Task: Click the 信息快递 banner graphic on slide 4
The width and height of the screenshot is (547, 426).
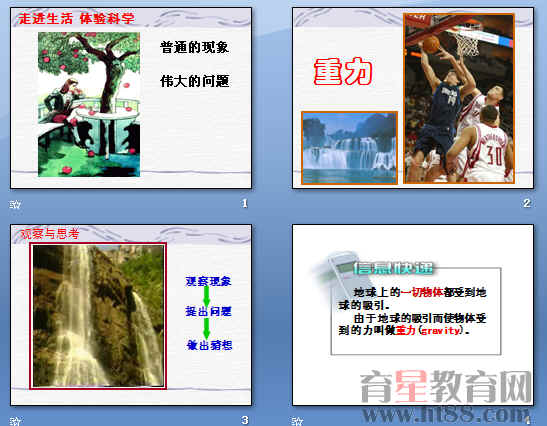Action: click(x=393, y=268)
